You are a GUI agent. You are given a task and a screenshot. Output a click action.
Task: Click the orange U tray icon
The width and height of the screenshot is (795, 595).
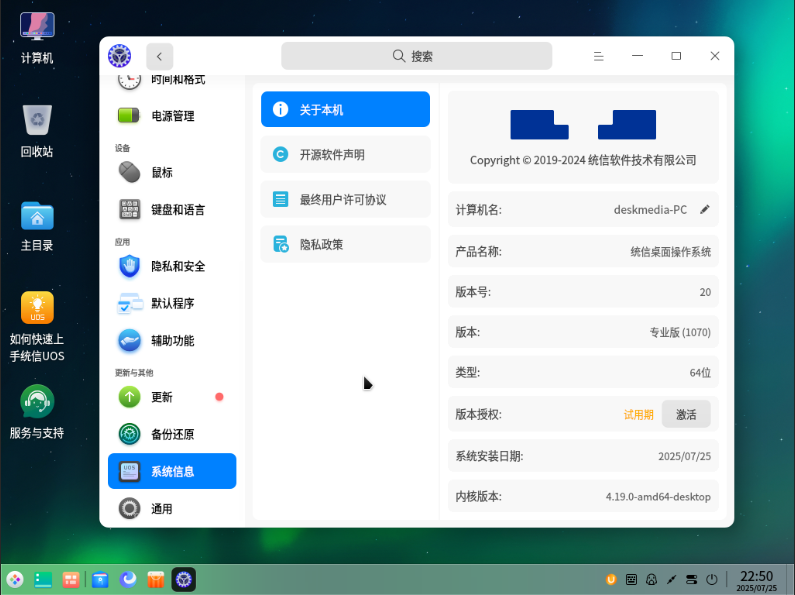tap(611, 579)
